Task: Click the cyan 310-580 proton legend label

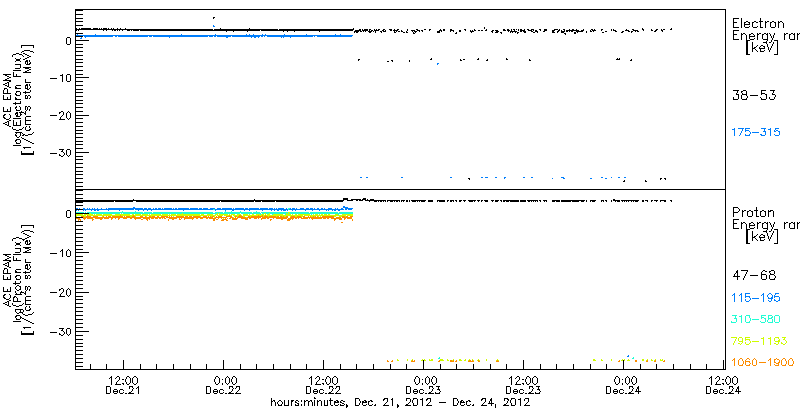Action: tap(756, 320)
